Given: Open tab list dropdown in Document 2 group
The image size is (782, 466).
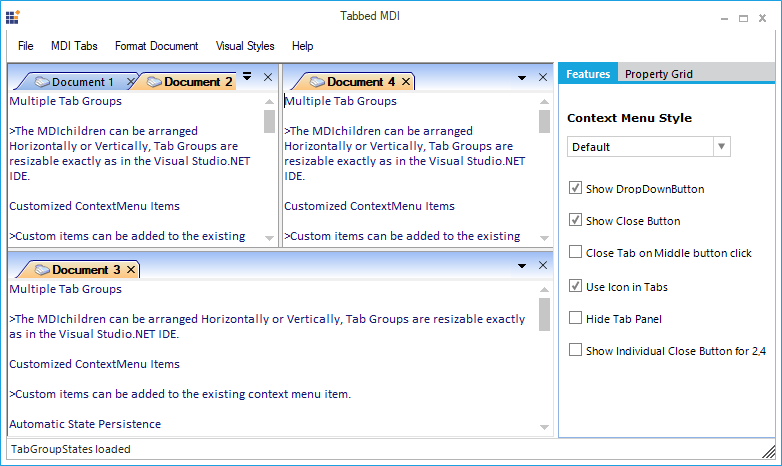Looking at the screenshot, I should coord(247,76).
